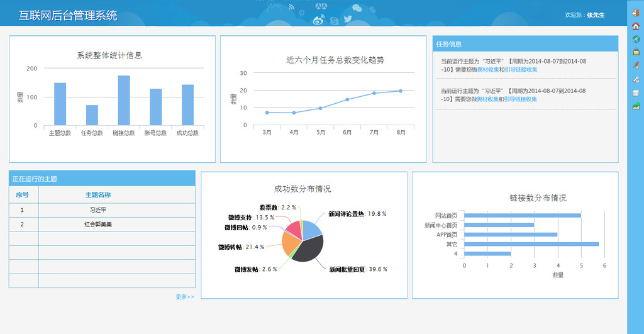
Task: Click the bar labeled 4 in link chart
Action: [487, 254]
